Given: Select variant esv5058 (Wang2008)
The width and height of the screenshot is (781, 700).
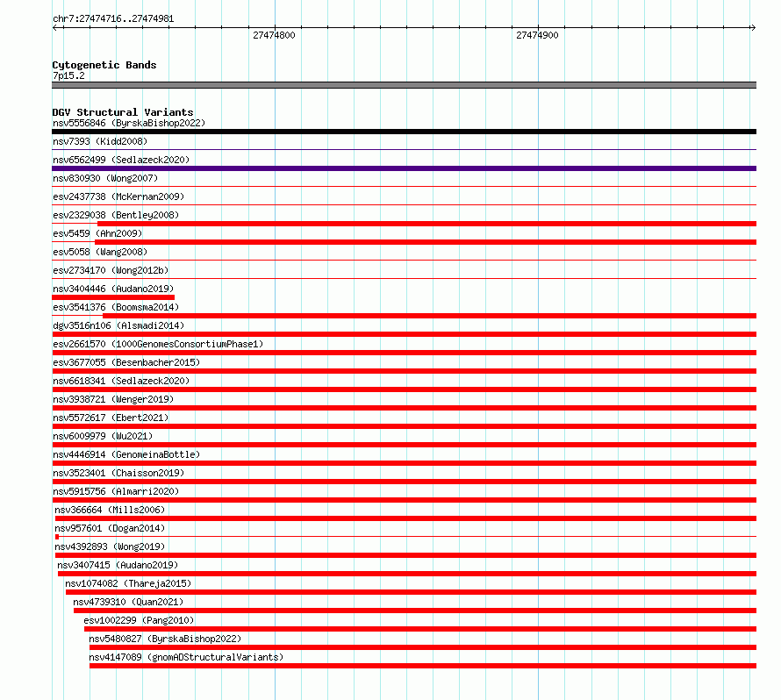Looking at the screenshot, I should point(100,252).
